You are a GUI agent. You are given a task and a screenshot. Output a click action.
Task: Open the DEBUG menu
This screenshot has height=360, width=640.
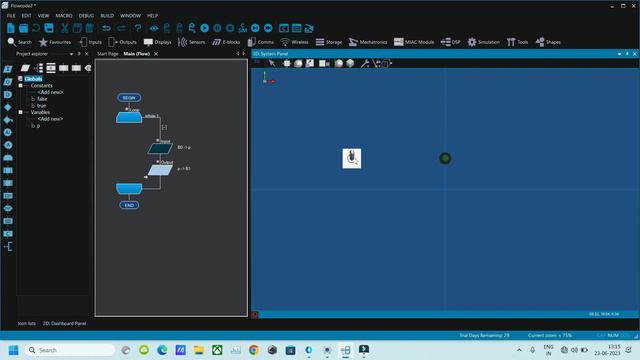click(x=86, y=16)
